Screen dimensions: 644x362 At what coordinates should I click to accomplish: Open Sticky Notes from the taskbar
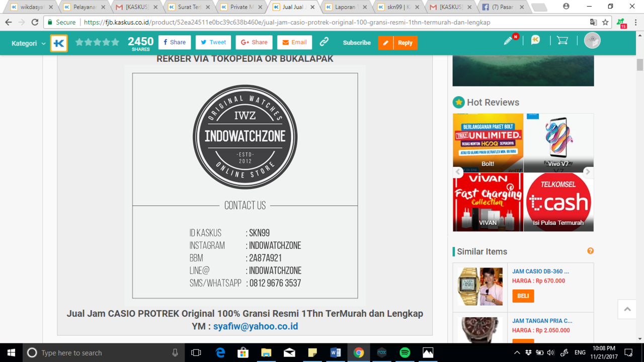(312, 352)
